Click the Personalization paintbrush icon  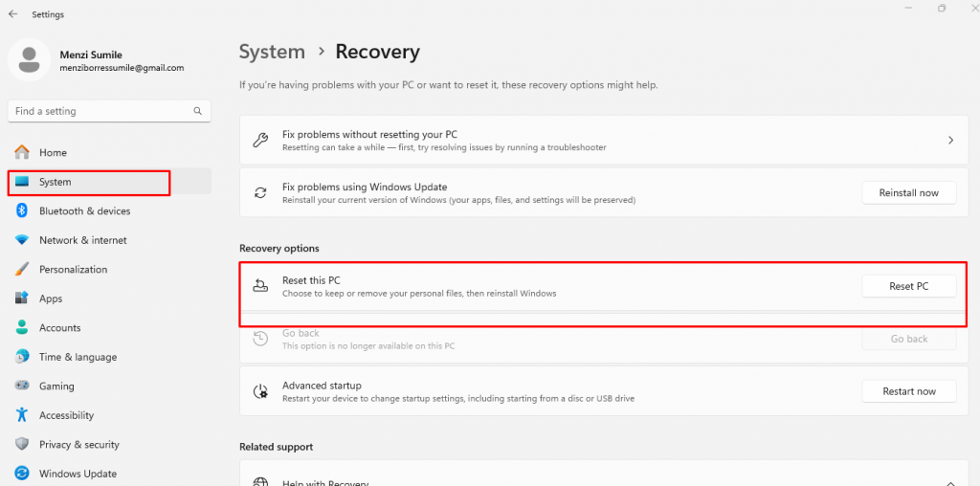pos(22,269)
